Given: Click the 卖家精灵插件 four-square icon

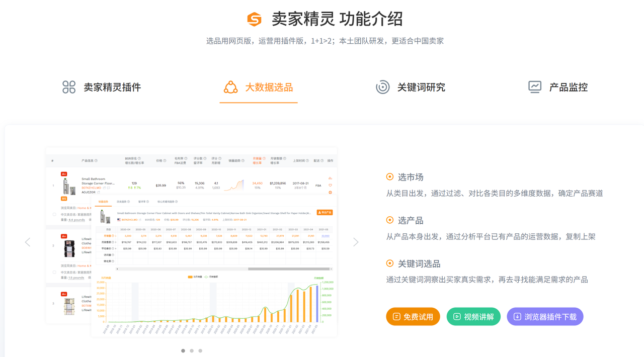Looking at the screenshot, I should click(x=69, y=87).
